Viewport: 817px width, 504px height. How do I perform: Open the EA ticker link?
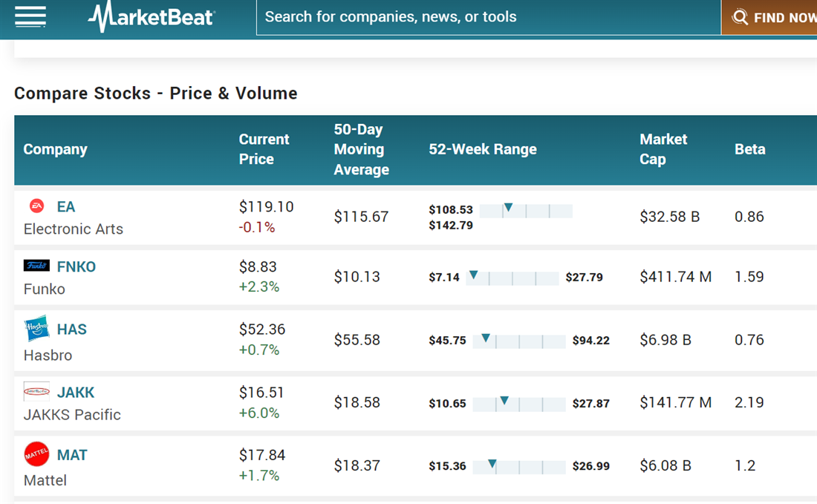click(x=66, y=207)
